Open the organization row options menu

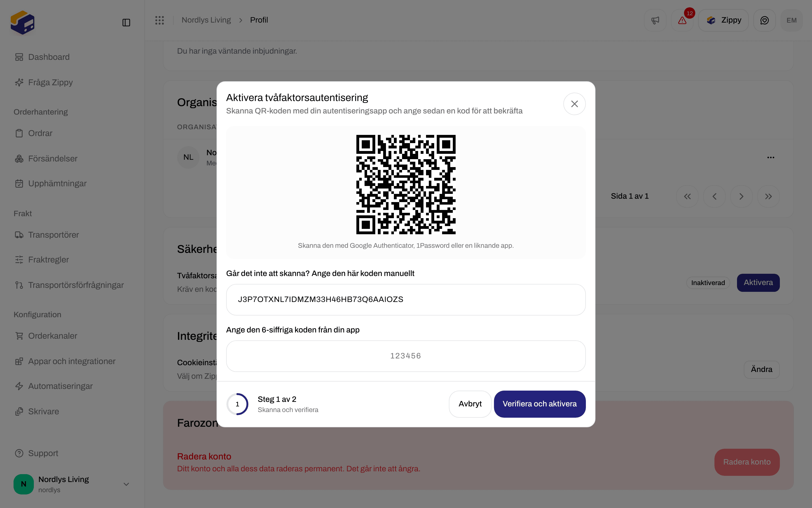click(x=770, y=157)
